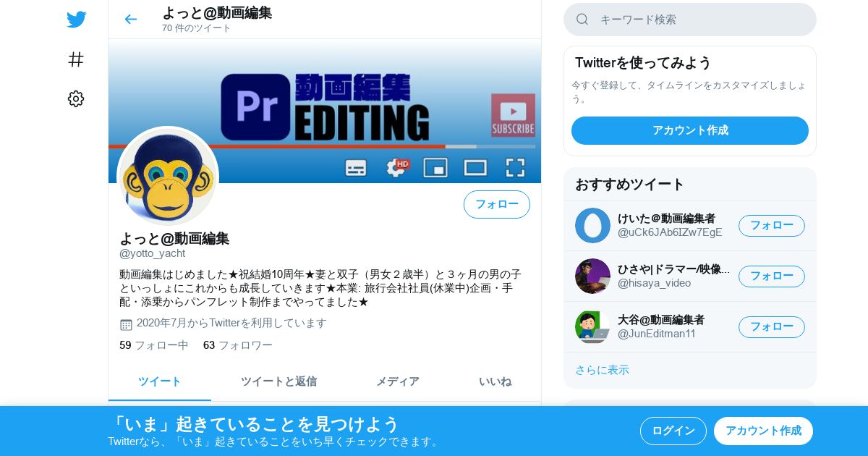This screenshot has height=456, width=868.
Task: Follow ひさや|ドラマー/映像
Action: (x=772, y=276)
